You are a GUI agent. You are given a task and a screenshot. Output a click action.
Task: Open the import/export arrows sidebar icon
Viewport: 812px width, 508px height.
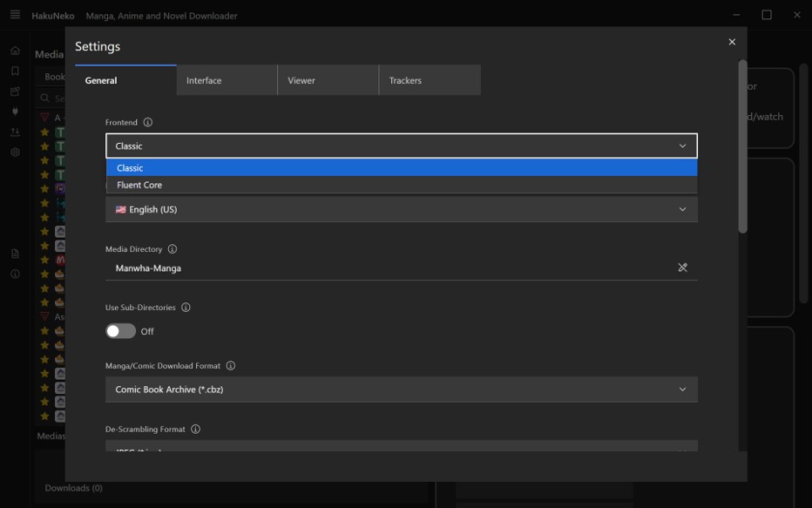[15, 132]
